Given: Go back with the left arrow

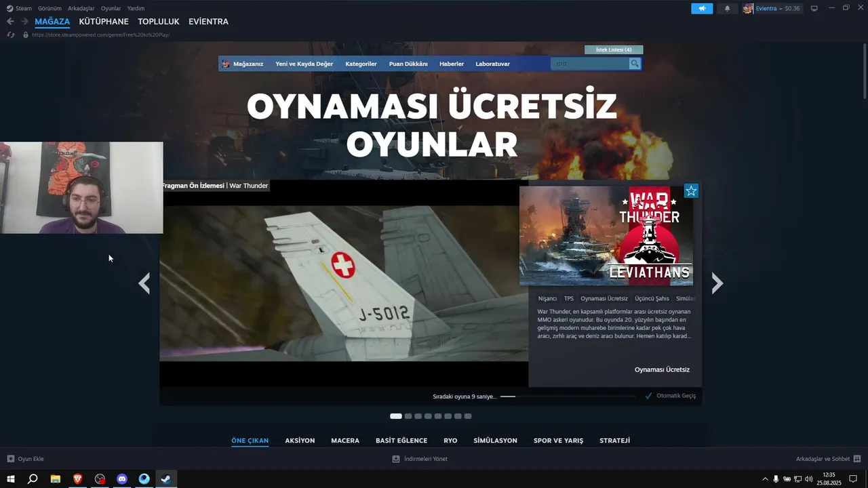Looking at the screenshot, I should point(10,22).
